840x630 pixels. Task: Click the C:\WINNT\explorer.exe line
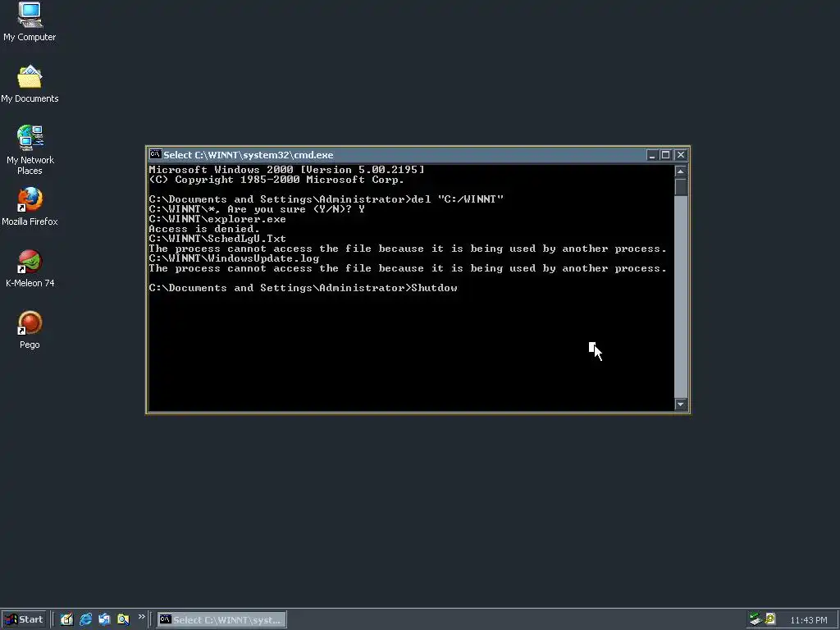point(217,219)
